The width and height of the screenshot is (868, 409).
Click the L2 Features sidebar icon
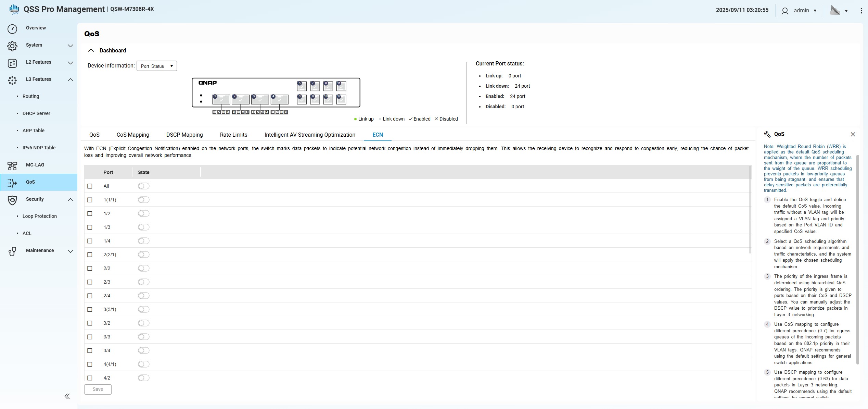[12, 63]
